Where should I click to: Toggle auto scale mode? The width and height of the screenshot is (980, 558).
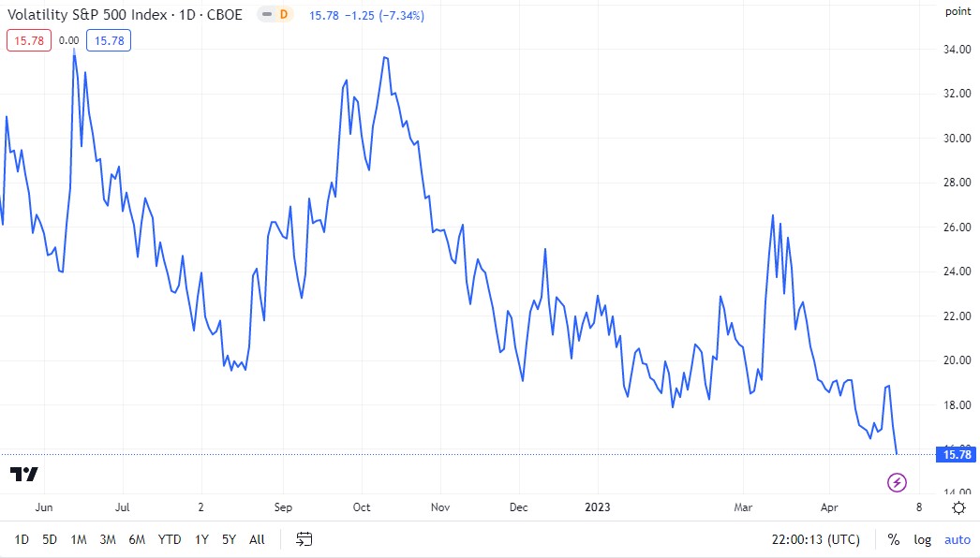tap(958, 539)
